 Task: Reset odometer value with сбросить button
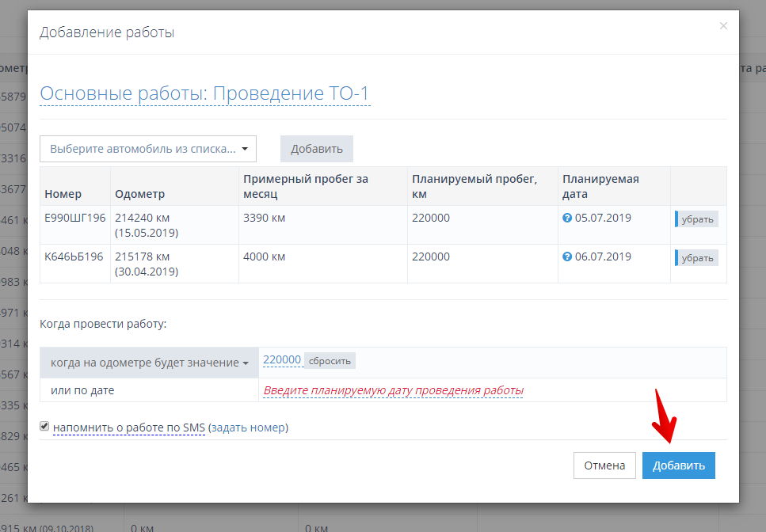pos(330,361)
